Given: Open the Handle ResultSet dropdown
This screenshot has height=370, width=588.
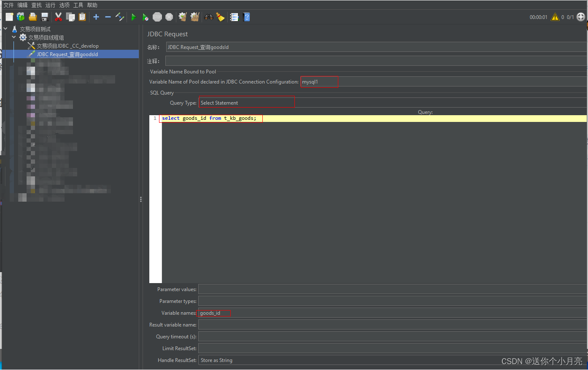Looking at the screenshot, I should tap(393, 360).
